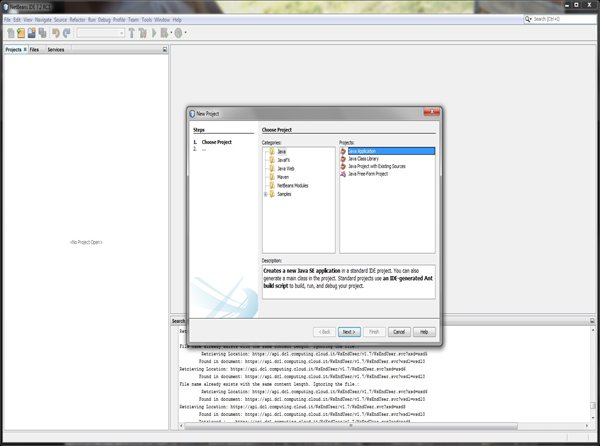The width and height of the screenshot is (600, 446).
Task: Open the project configuration combo box in toolbar
Action: pyautogui.click(x=100, y=33)
